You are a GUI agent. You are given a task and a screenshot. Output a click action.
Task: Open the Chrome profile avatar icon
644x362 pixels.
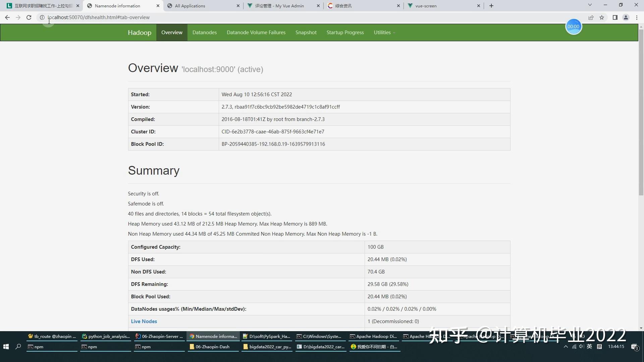pos(626,17)
